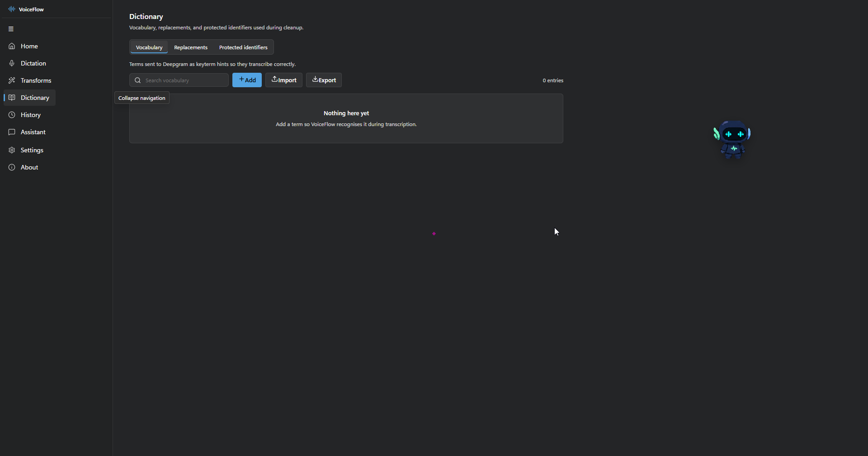The height and width of the screenshot is (456, 868).
Task: Export the vocabulary list
Action: click(324, 80)
